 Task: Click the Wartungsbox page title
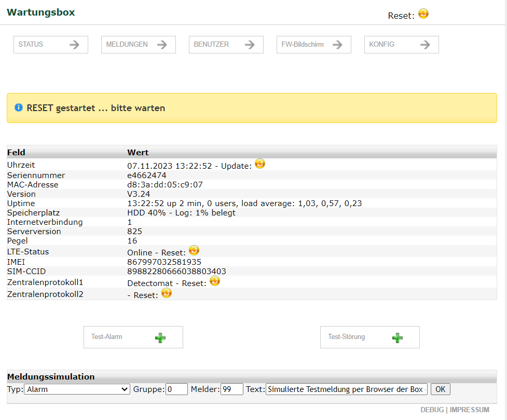click(41, 12)
